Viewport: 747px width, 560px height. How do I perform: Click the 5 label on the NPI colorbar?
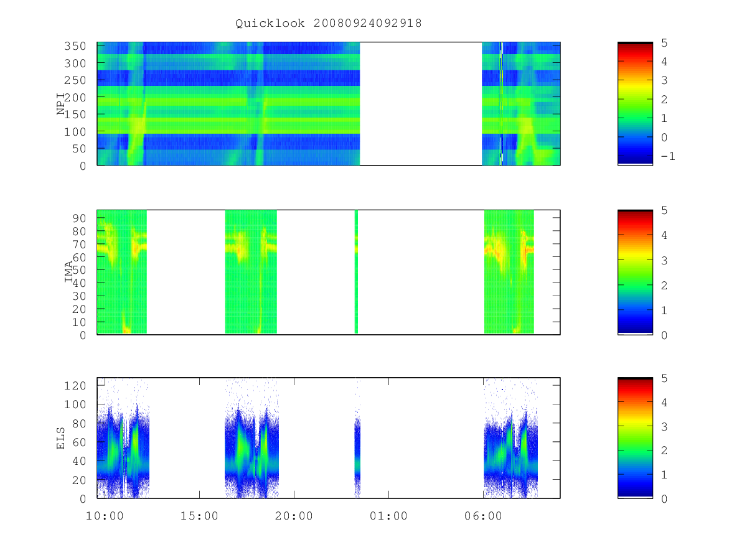point(664,43)
